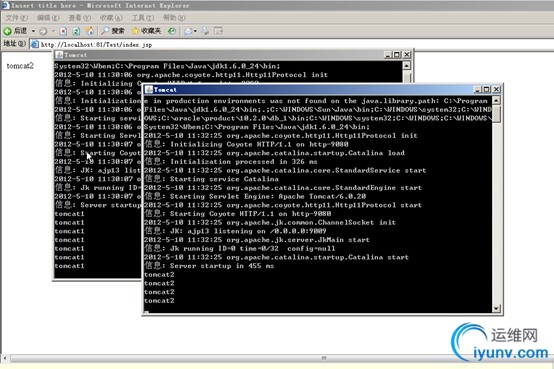
Task: Close the back Tomcat console window
Action: [407, 55]
